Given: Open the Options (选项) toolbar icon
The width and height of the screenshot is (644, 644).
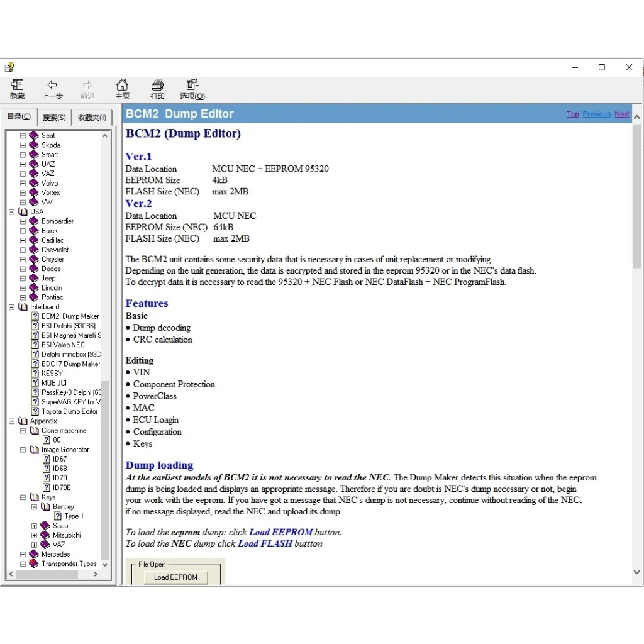Looking at the screenshot, I should pyautogui.click(x=192, y=85).
